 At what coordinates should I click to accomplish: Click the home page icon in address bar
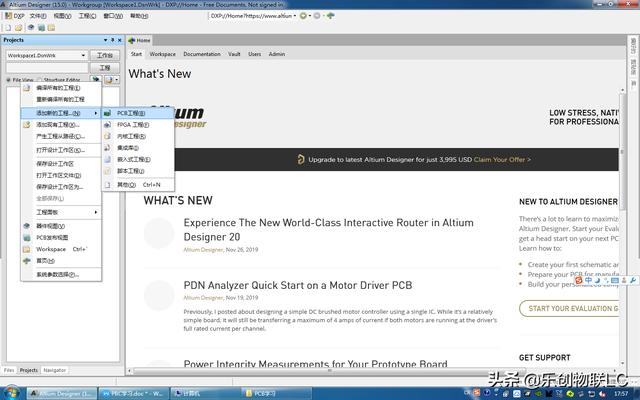pyautogui.click(x=331, y=16)
